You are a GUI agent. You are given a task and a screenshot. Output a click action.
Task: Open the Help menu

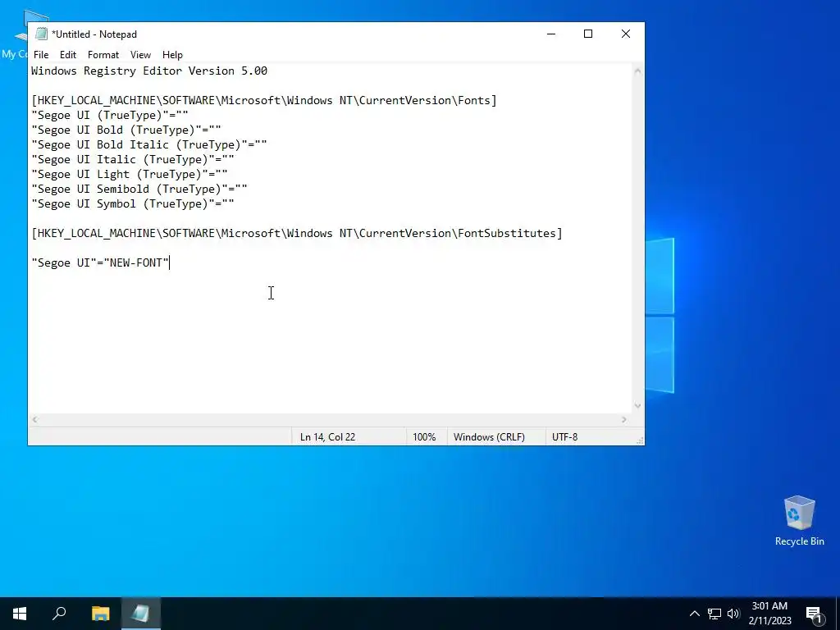pos(172,55)
